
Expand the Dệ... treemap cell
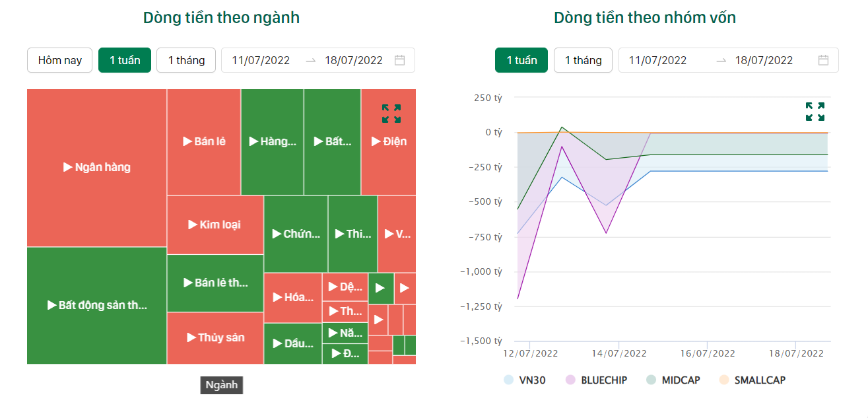[345, 287]
